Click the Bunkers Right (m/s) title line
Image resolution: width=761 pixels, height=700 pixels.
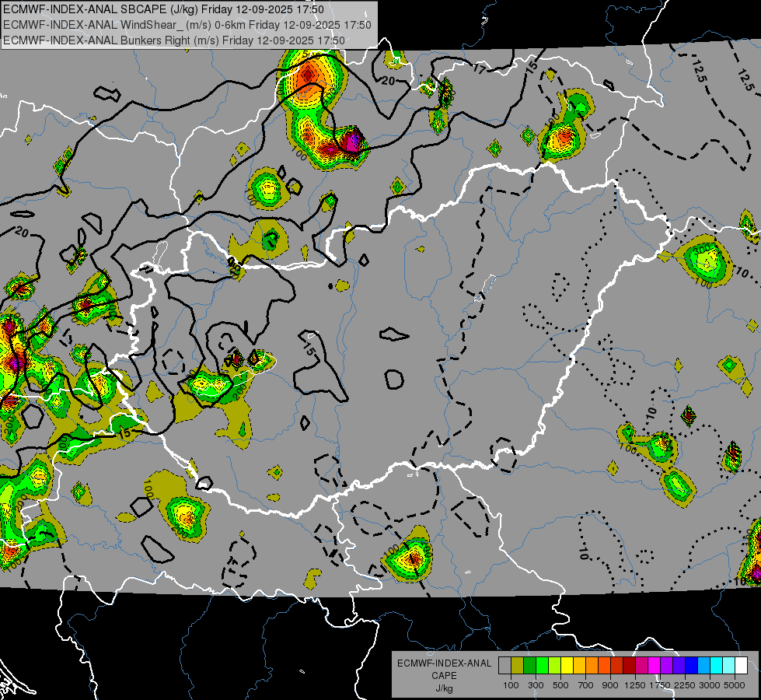(x=174, y=40)
